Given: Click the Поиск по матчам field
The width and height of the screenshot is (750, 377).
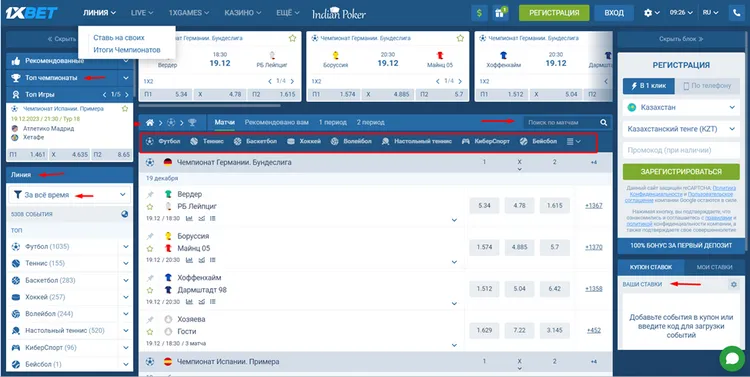Looking at the screenshot, I should click(x=561, y=123).
